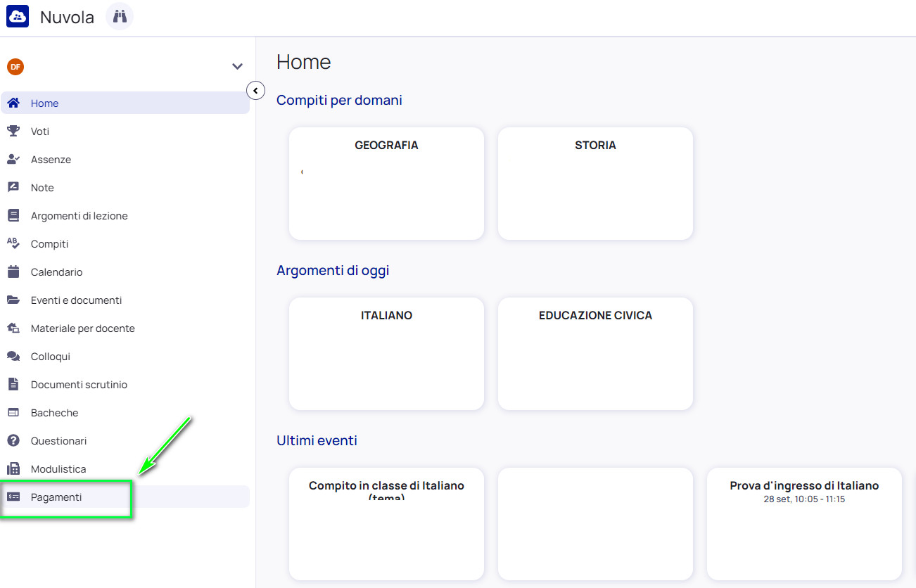Open the EDUCAZIONE CIVICA topic card
Viewport: 916px width, 588px height.
pos(595,354)
